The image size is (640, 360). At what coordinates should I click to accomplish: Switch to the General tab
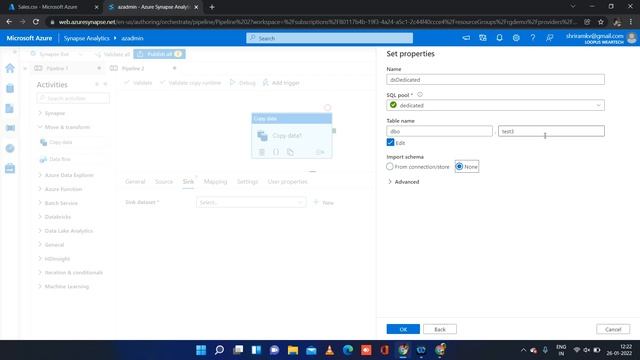pyautogui.click(x=135, y=182)
